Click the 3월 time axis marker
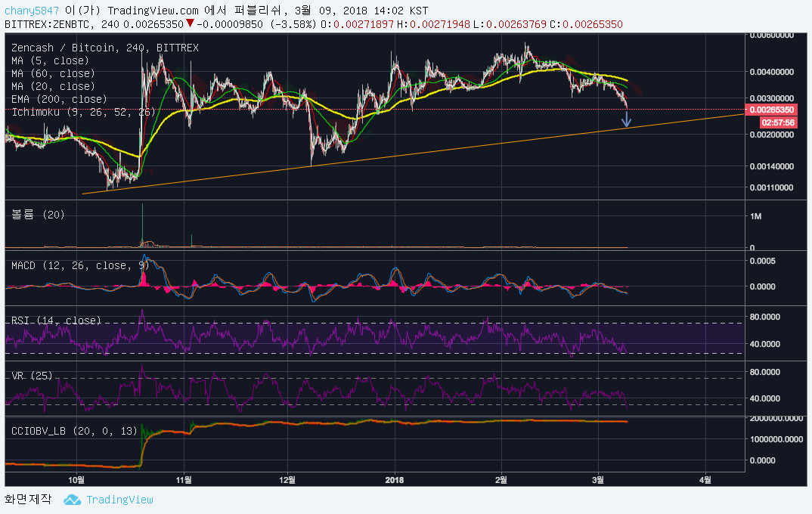Image resolution: width=812 pixels, height=514 pixels. [597, 480]
